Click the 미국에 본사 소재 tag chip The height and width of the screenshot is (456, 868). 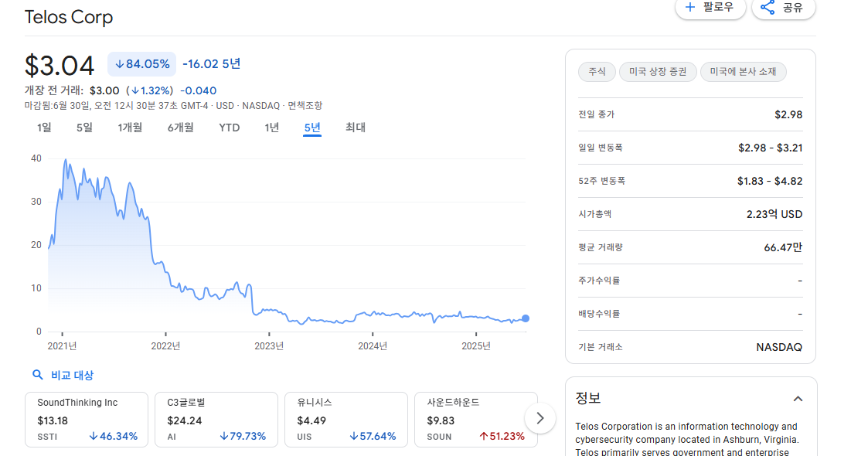click(x=744, y=72)
